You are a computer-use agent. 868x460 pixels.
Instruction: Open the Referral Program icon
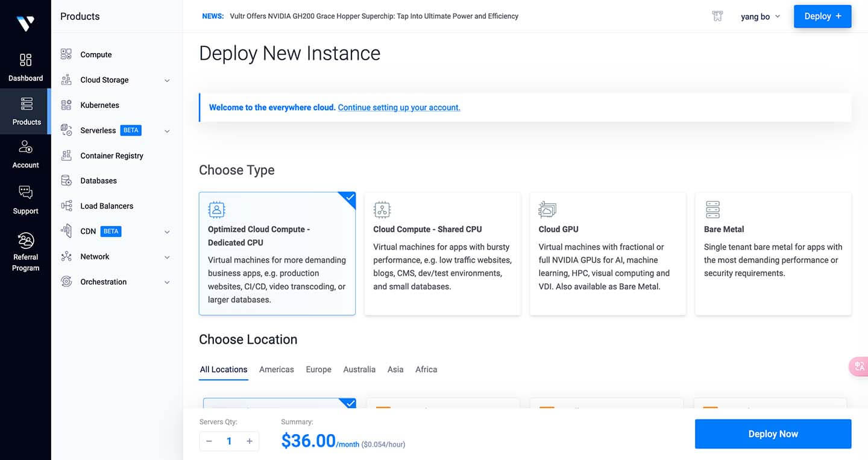tap(25, 241)
